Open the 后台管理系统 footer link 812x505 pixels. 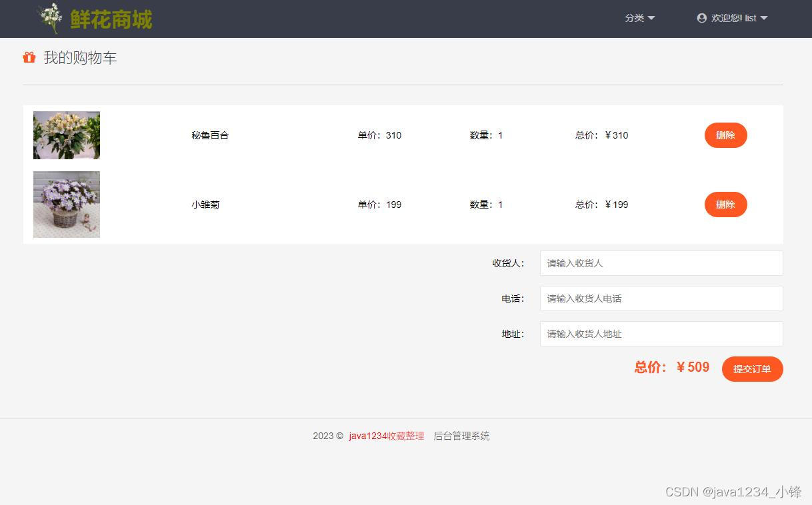(x=461, y=436)
